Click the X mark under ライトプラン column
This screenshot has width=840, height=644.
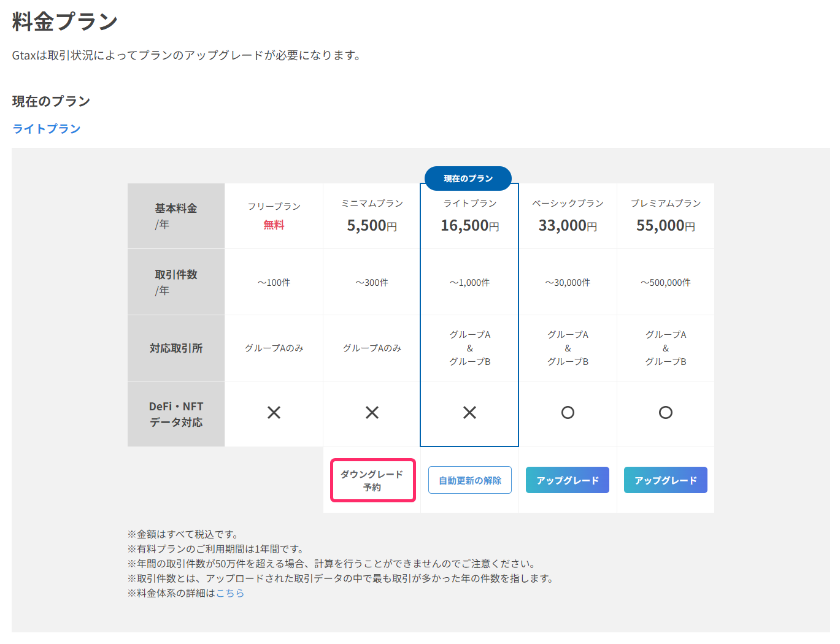click(469, 413)
